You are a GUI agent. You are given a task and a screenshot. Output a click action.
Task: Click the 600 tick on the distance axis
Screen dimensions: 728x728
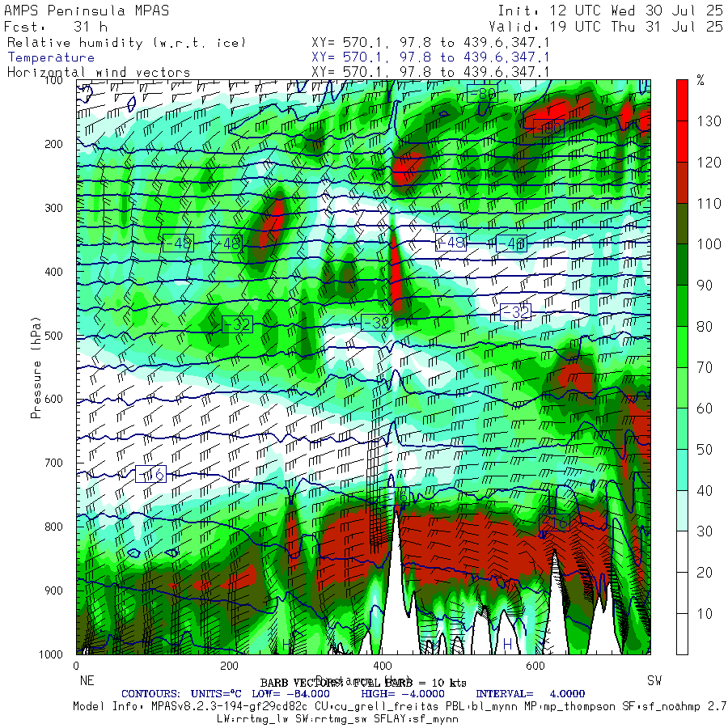[535, 666]
